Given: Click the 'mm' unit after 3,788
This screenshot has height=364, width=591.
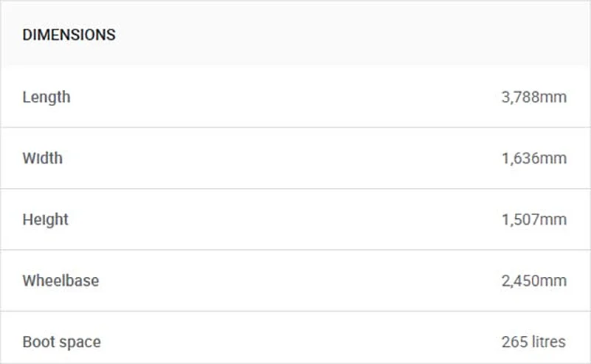Looking at the screenshot, I should [553, 97].
